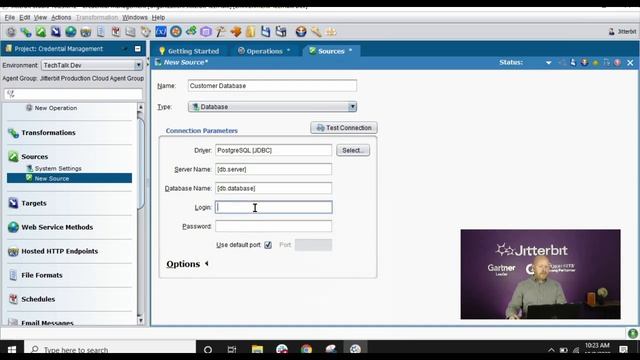Open the Targets section
Image resolution: width=640 pixels, height=360 pixels.
tap(34, 203)
